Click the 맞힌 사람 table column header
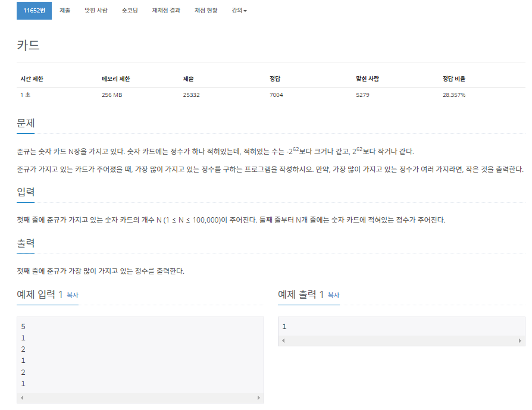 [x=367, y=79]
